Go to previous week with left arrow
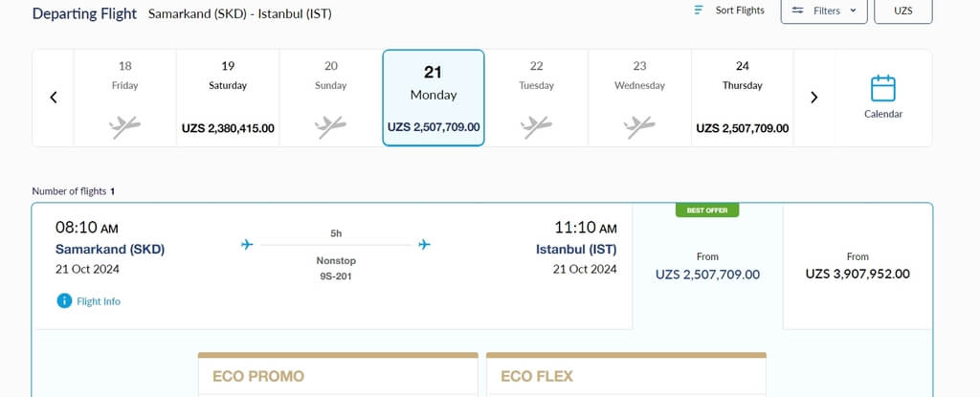 (x=54, y=98)
